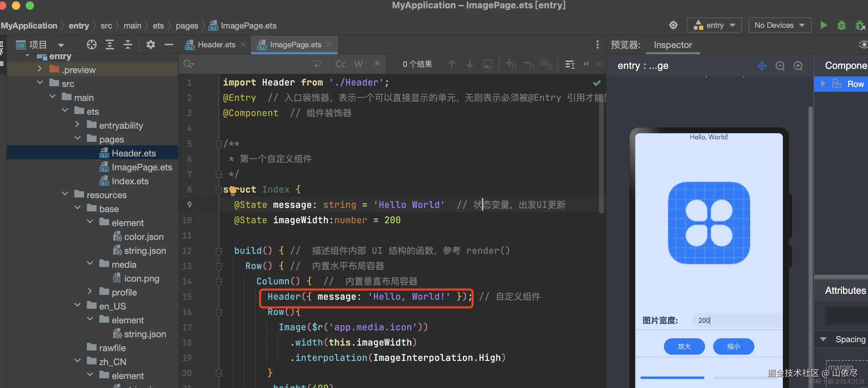Open the entry run configuration dropdown
868x388 pixels.
tap(714, 25)
